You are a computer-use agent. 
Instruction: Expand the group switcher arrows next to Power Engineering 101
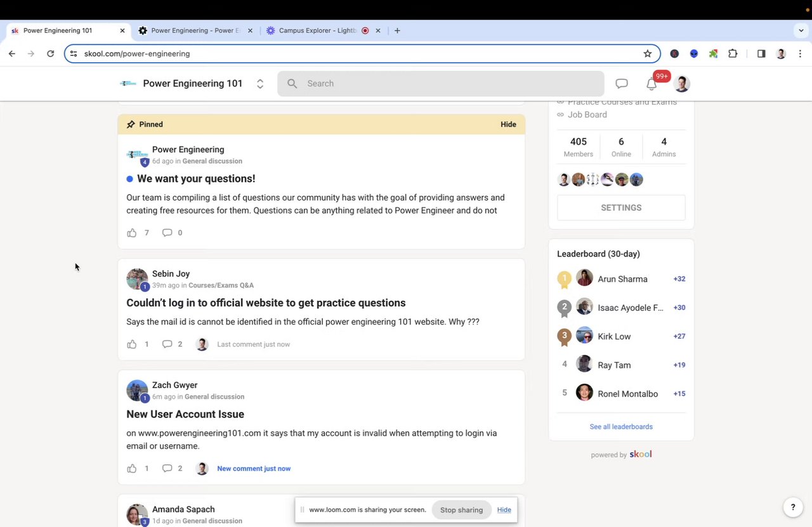260,84
